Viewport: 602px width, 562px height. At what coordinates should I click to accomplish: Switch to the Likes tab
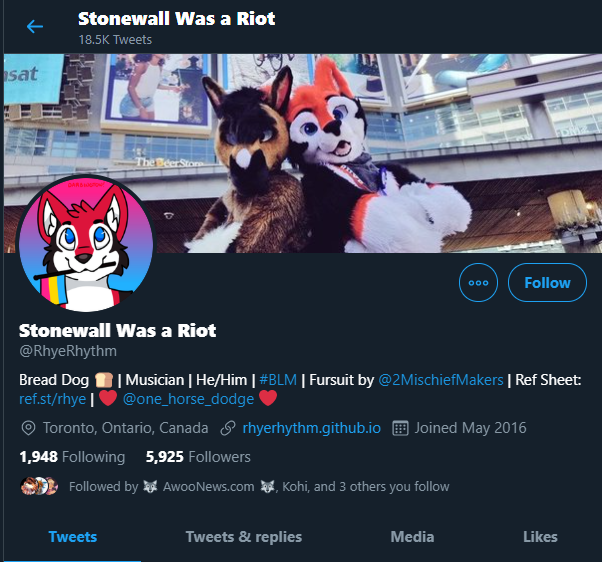(540, 537)
